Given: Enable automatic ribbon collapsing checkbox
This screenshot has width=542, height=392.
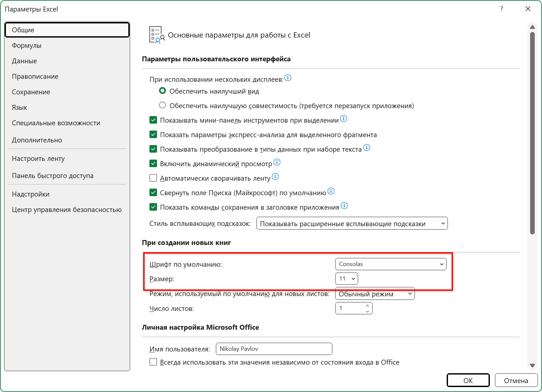Looking at the screenshot, I should (153, 178).
